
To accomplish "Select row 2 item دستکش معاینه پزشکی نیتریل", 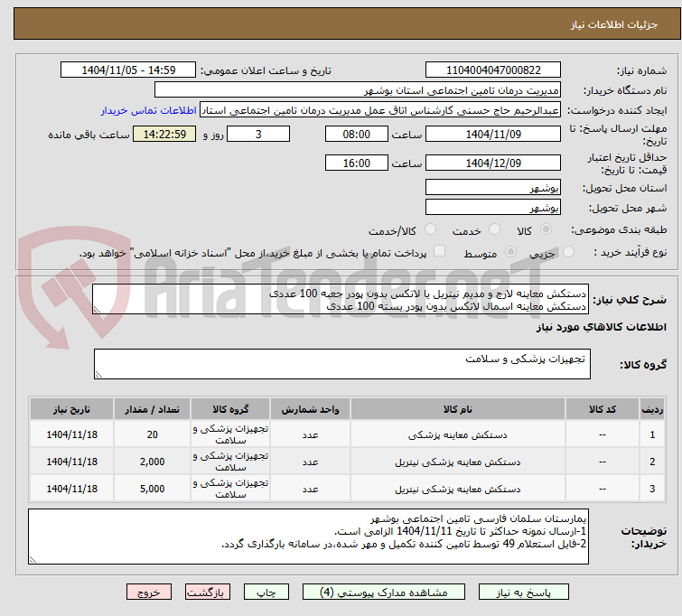I will pos(458,462).
